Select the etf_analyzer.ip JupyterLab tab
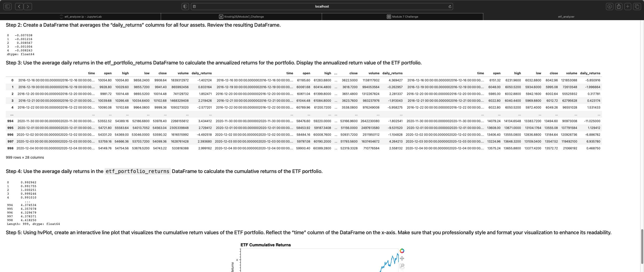Image resolution: width=644 pixels, height=272 pixels. pos(83,16)
